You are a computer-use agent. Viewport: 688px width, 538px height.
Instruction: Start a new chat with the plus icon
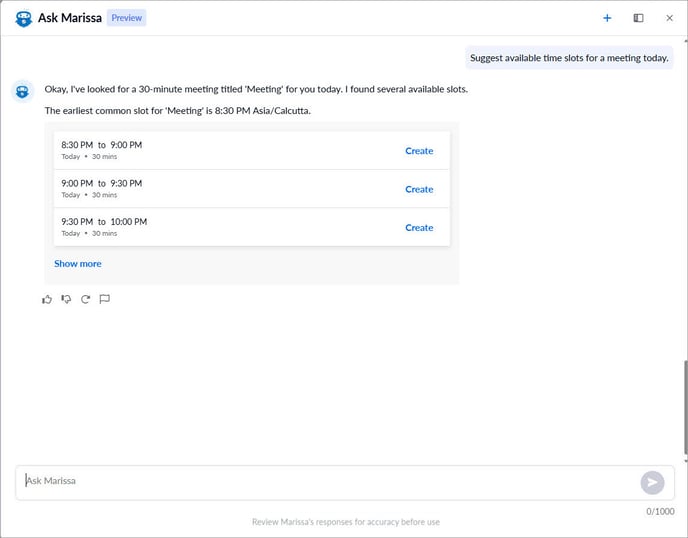pyautogui.click(x=607, y=18)
